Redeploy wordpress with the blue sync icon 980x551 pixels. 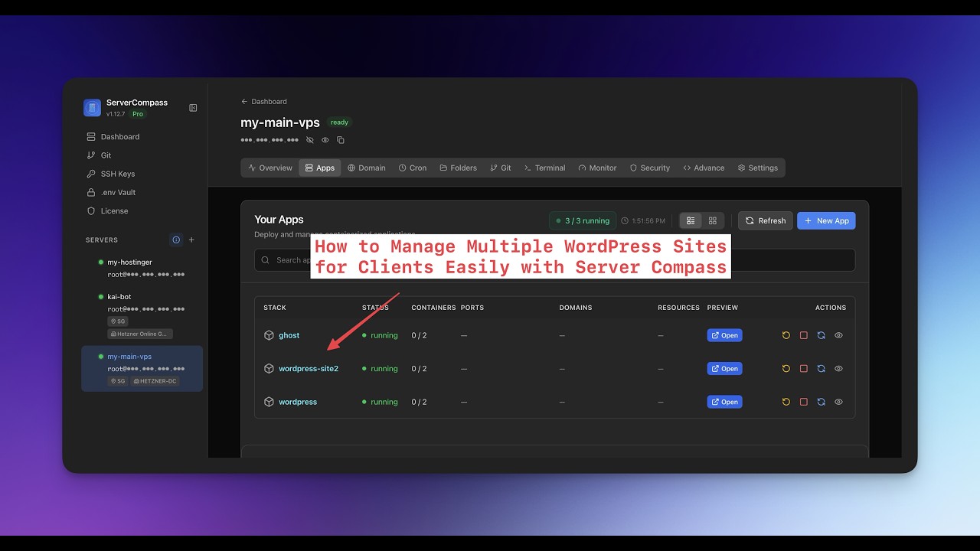coord(821,402)
